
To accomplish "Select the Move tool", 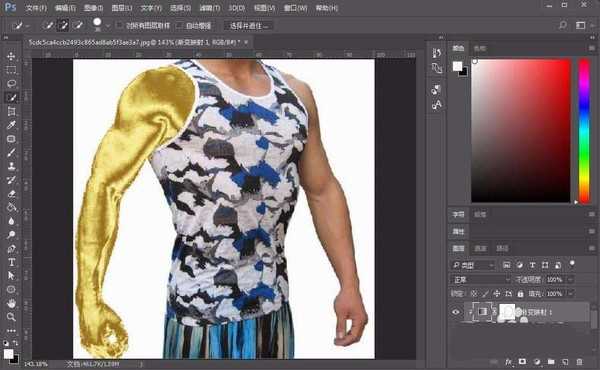I will (x=11, y=56).
